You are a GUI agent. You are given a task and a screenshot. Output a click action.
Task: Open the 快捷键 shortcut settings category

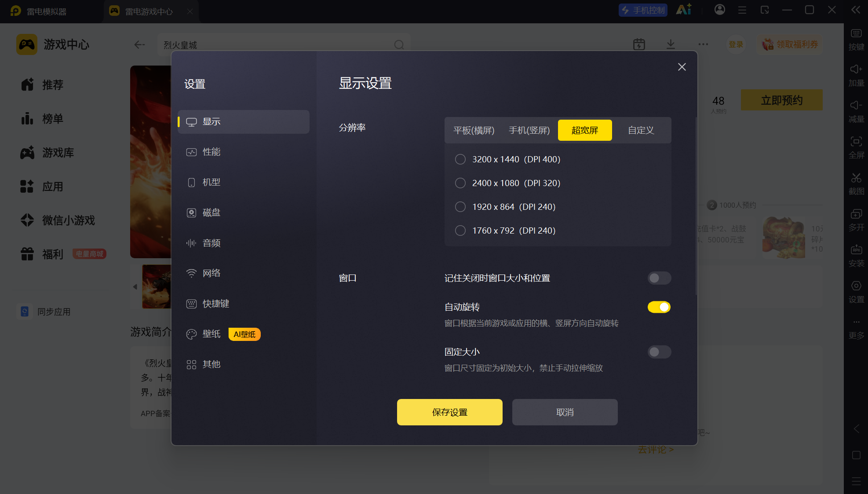pos(244,304)
